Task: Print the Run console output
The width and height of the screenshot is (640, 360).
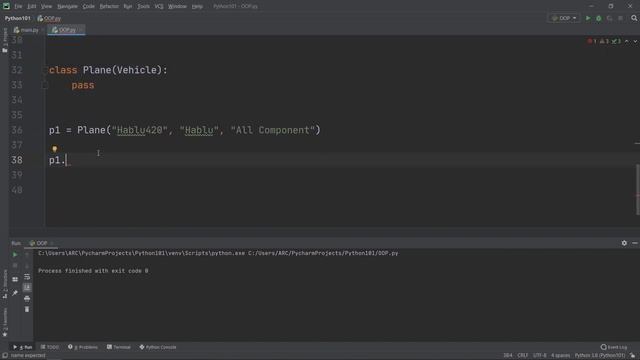Action: pos(27,299)
